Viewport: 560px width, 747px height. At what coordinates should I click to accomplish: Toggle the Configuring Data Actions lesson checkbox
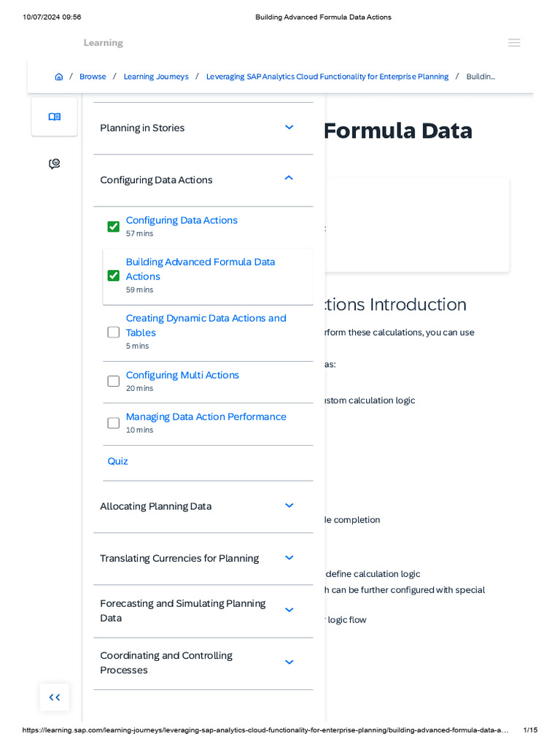[x=114, y=227]
